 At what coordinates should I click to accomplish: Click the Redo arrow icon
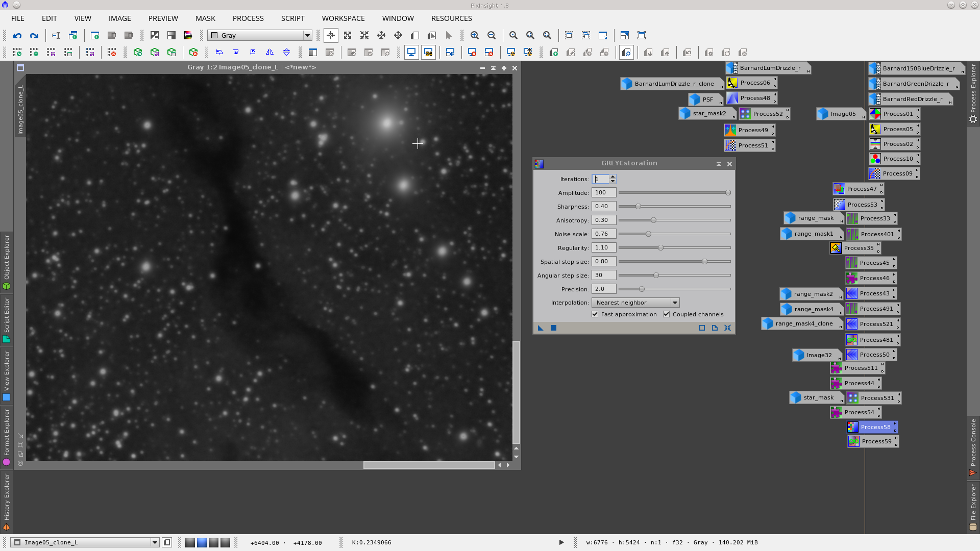(x=34, y=36)
